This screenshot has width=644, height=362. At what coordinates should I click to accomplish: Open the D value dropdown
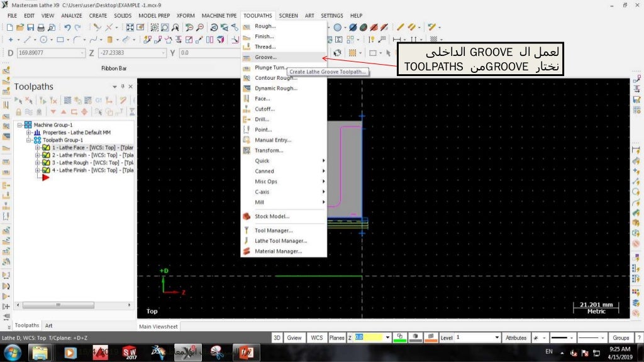point(82,53)
